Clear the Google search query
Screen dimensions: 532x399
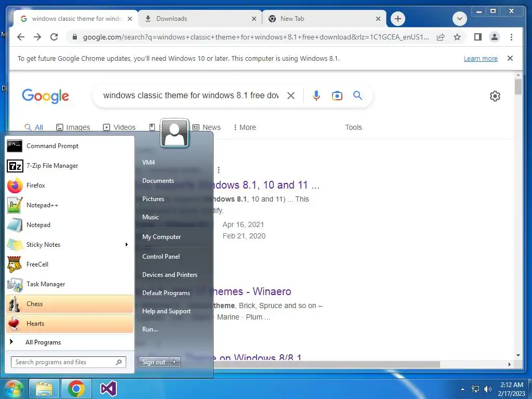(291, 96)
